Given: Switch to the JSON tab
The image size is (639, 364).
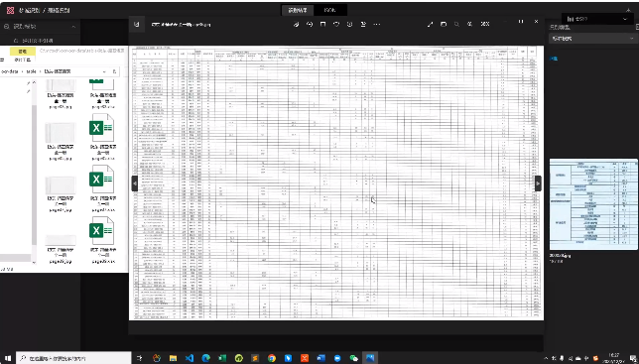Looking at the screenshot, I should (330, 10).
